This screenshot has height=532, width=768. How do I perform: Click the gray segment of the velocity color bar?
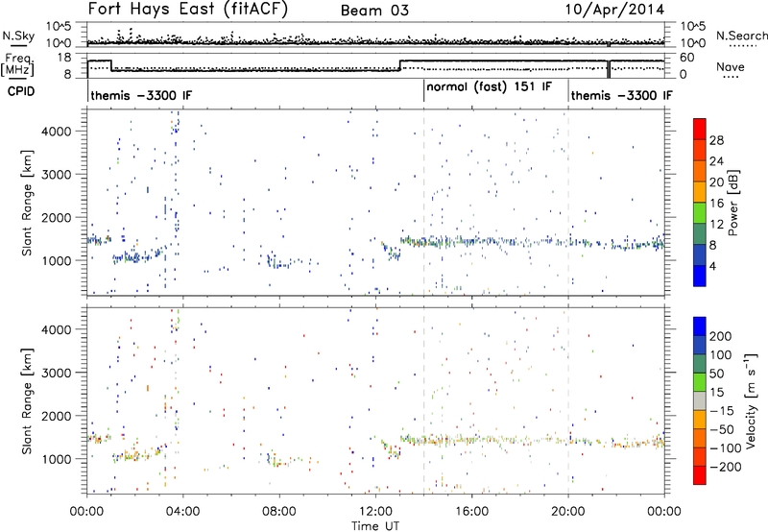pyautogui.click(x=700, y=400)
